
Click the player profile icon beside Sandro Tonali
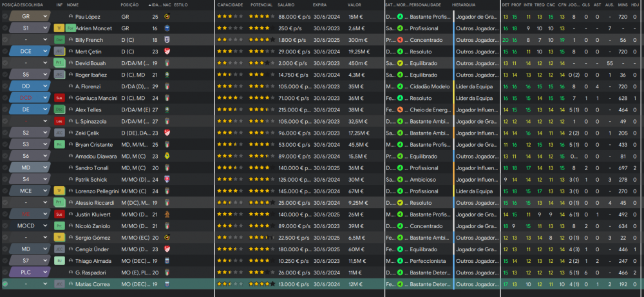71,168
